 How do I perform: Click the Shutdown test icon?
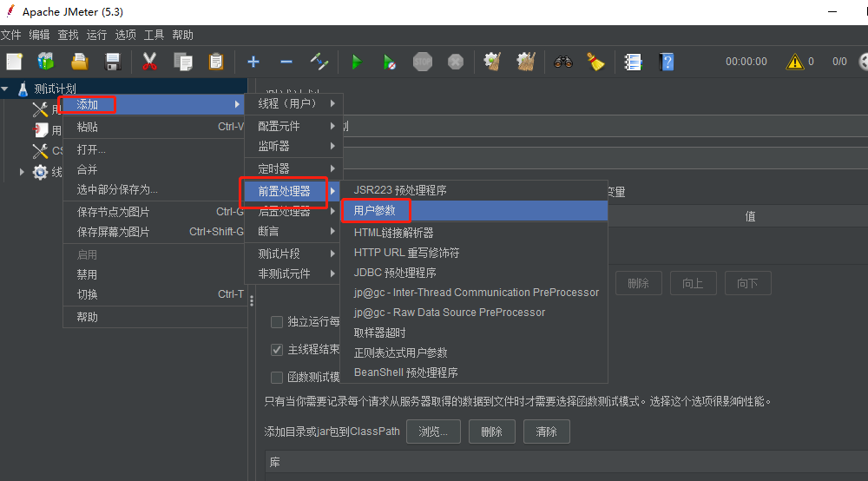click(x=456, y=62)
